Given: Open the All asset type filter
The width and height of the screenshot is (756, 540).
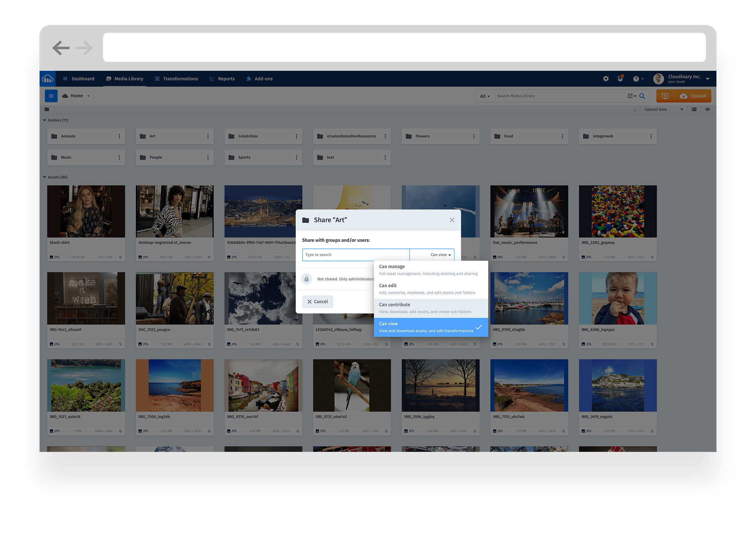Looking at the screenshot, I should (485, 96).
